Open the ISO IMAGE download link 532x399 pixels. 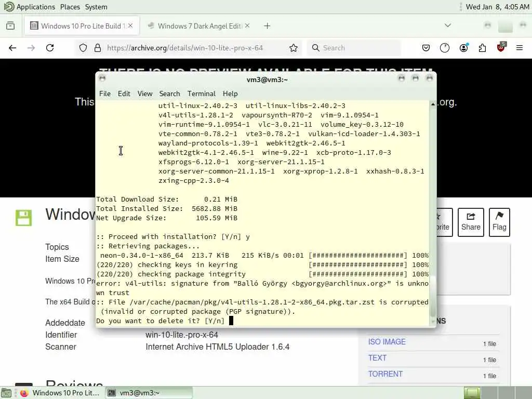387,342
